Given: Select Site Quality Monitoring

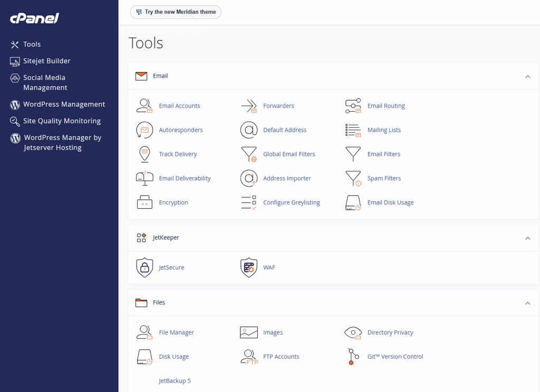Looking at the screenshot, I should point(55,121).
